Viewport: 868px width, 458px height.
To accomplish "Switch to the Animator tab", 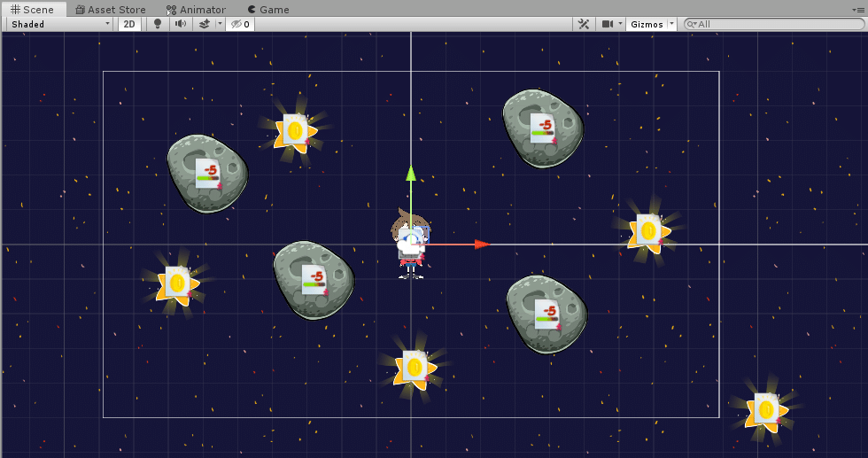I will pyautogui.click(x=196, y=10).
